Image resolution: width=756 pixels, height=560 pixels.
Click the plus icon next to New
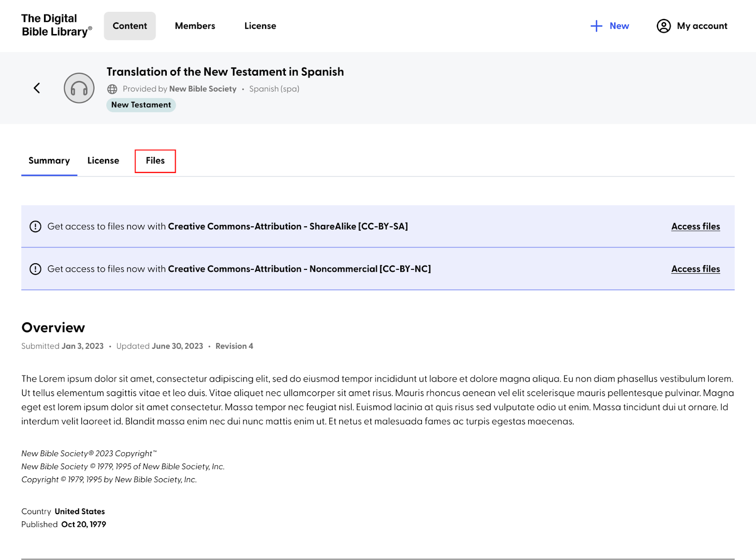(596, 26)
